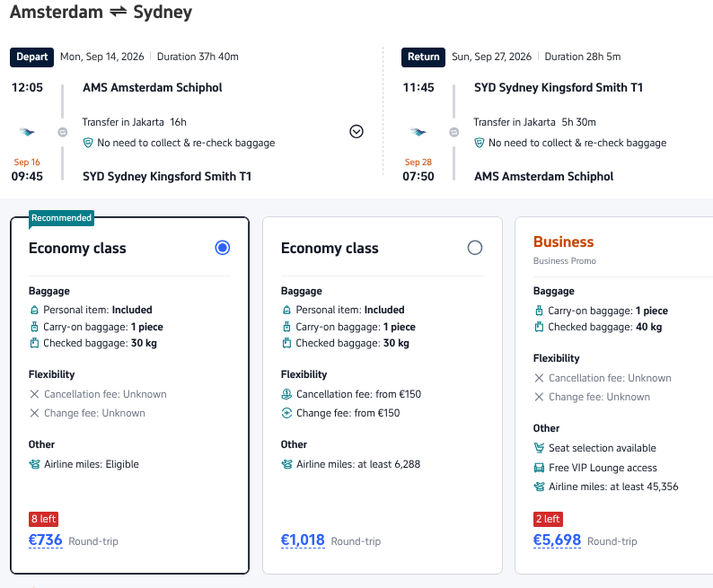Click the baggage shield icon under departure transfer

click(88, 143)
